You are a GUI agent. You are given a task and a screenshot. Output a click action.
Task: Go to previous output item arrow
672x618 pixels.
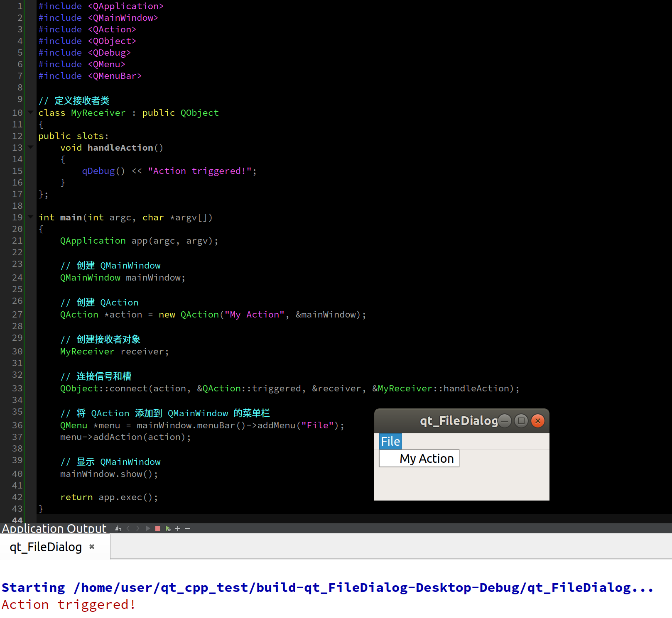(128, 528)
